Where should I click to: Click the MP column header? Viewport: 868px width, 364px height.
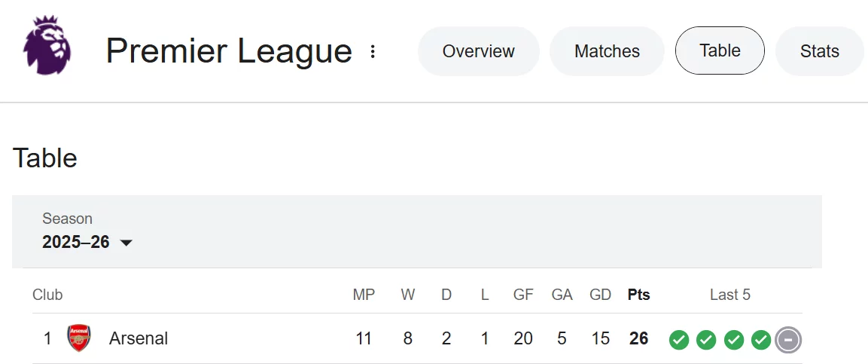pos(364,295)
